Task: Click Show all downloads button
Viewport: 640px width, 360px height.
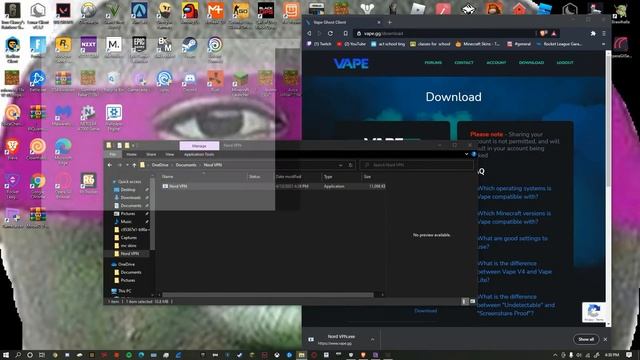Action: point(586,339)
